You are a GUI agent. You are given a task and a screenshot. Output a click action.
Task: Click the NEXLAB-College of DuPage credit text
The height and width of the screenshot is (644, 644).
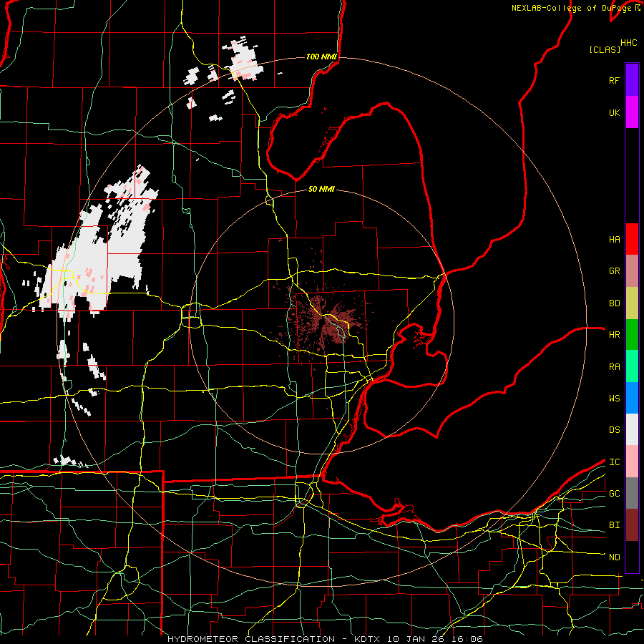[571, 8]
